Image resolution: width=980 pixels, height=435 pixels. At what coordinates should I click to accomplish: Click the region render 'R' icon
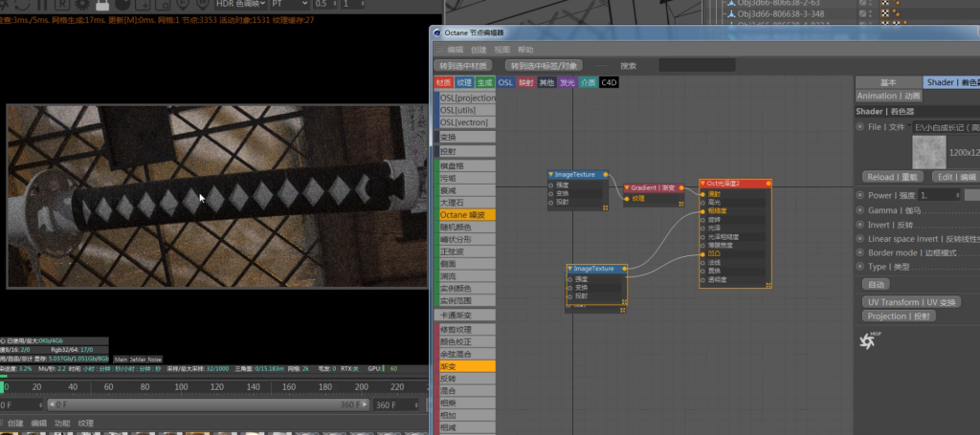click(62, 5)
